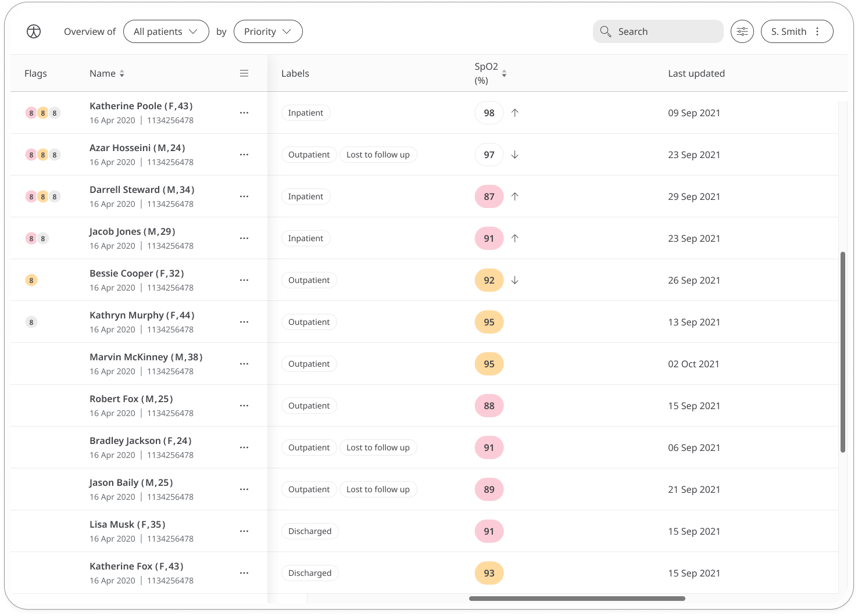Open more options for Katherine Fox
This screenshot has width=858, height=616.
[244, 573]
